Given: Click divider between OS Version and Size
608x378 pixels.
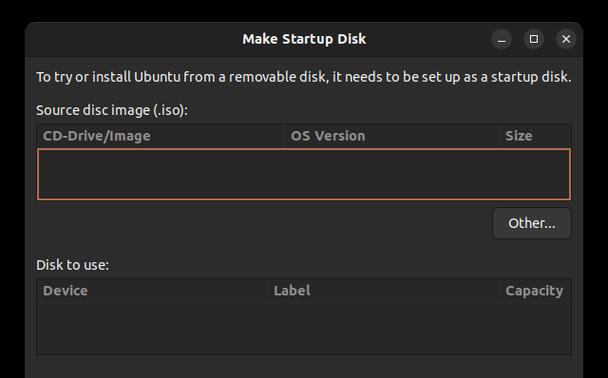Looking at the screenshot, I should [500, 136].
